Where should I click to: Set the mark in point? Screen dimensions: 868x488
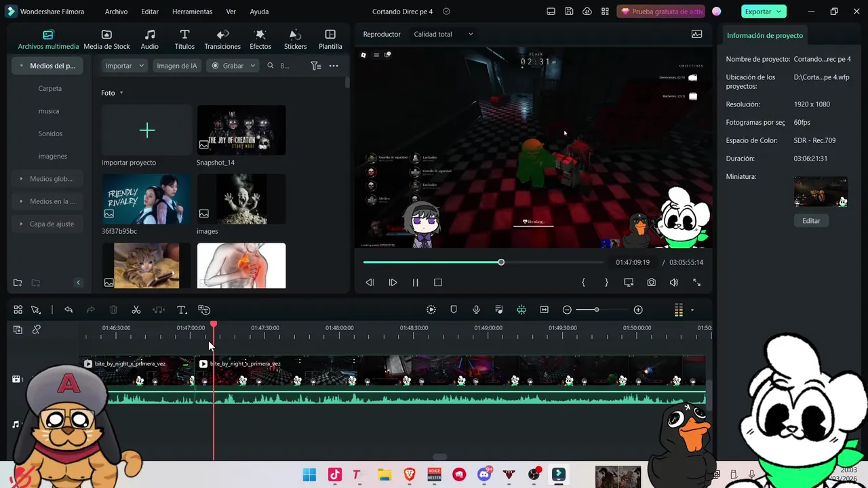583,283
